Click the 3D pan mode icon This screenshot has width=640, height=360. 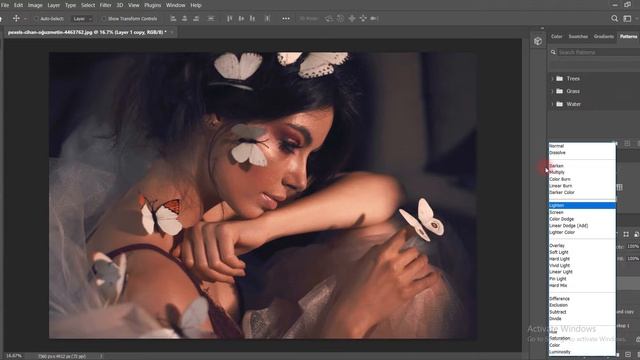[x=352, y=18]
